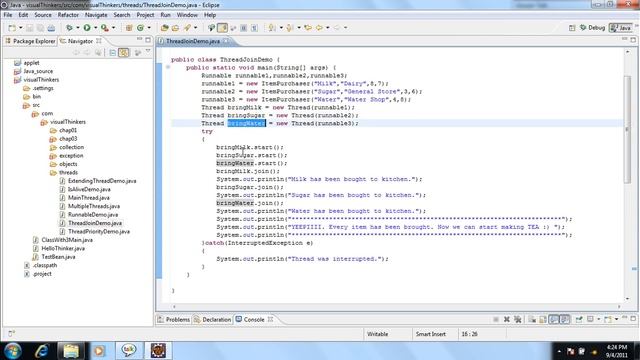
Task: Click the New file toolbar icon
Action: (x=12, y=28)
